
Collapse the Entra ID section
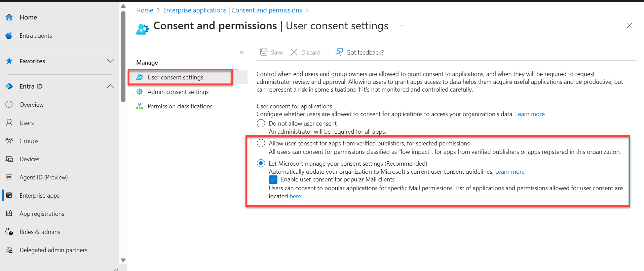pos(110,86)
